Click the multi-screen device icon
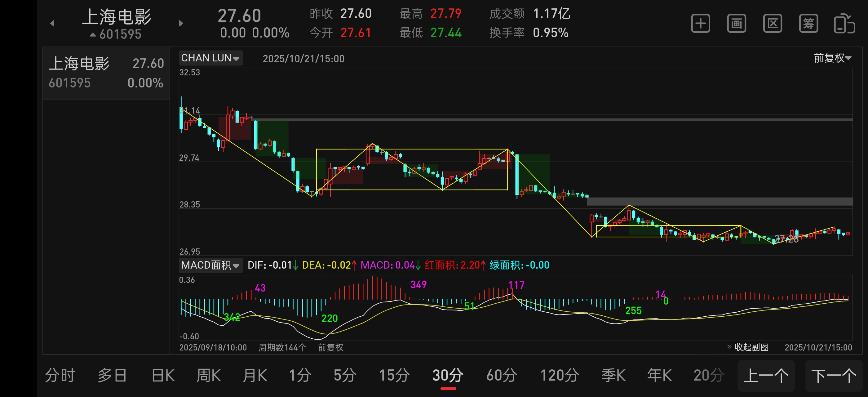Viewport: 868px width, 397px height. click(x=844, y=24)
